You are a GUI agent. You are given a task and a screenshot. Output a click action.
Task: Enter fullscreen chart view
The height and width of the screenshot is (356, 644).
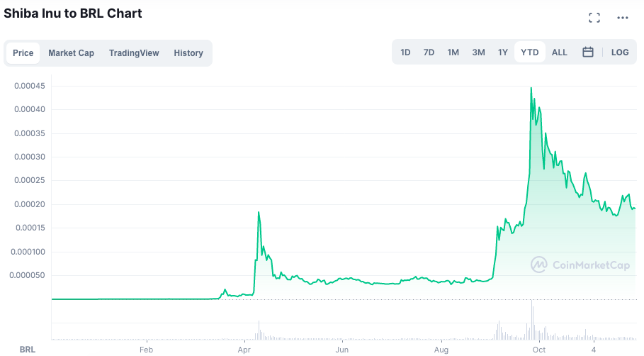point(594,18)
